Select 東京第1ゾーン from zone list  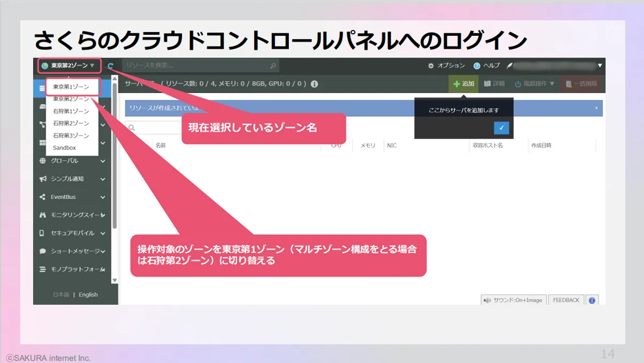coord(71,87)
